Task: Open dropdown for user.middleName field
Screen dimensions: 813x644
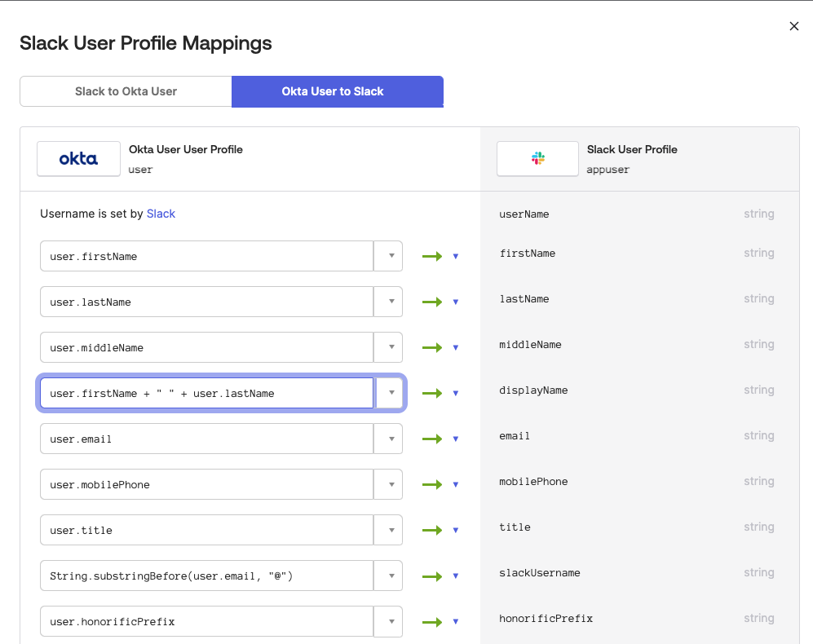Action: click(388, 347)
